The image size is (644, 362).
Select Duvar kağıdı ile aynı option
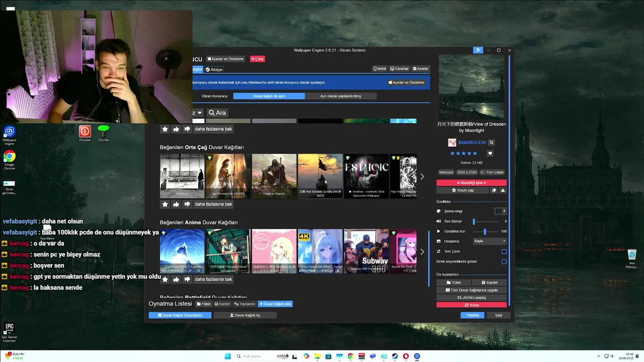coord(269,96)
